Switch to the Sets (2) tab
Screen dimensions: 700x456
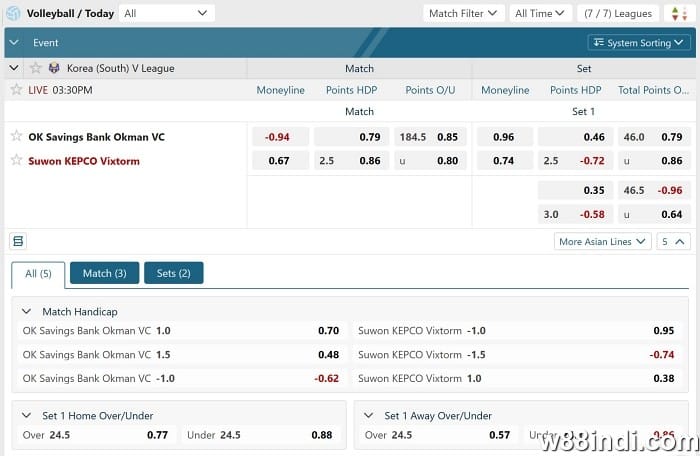(174, 273)
